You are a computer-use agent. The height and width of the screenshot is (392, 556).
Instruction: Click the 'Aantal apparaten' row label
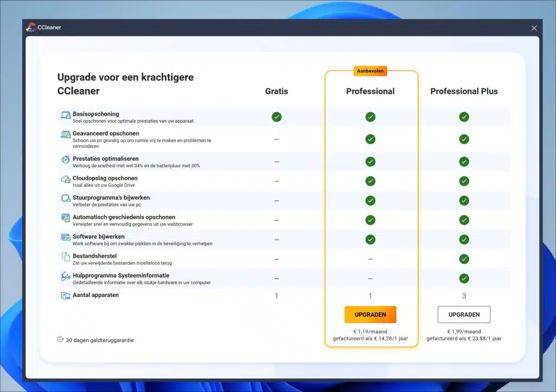coord(96,295)
